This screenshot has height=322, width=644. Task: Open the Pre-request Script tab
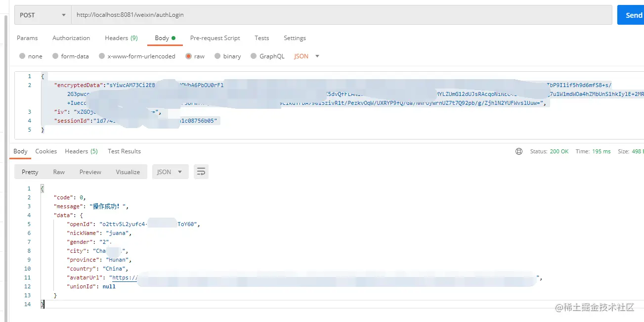coord(215,38)
